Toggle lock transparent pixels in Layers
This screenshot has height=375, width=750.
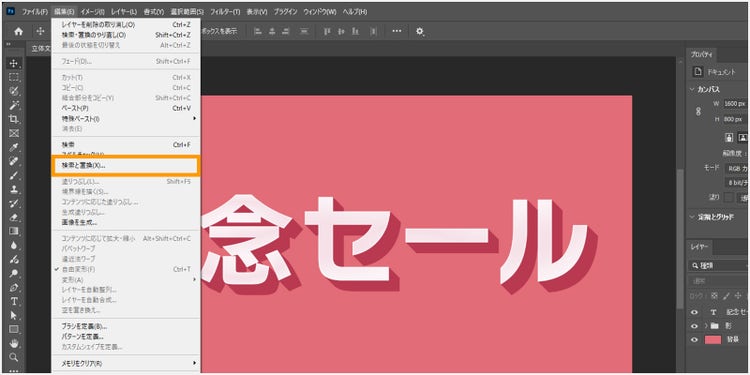(715, 296)
